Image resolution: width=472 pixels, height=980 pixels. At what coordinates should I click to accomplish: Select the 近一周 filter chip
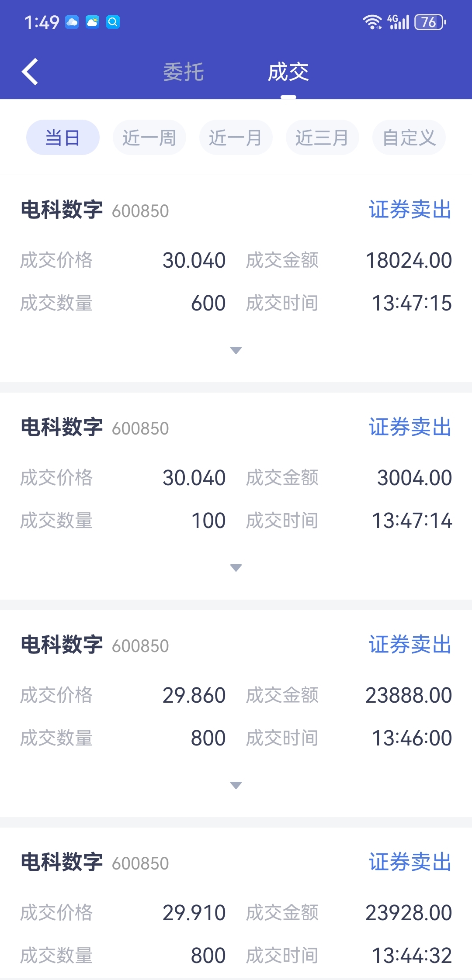149,138
